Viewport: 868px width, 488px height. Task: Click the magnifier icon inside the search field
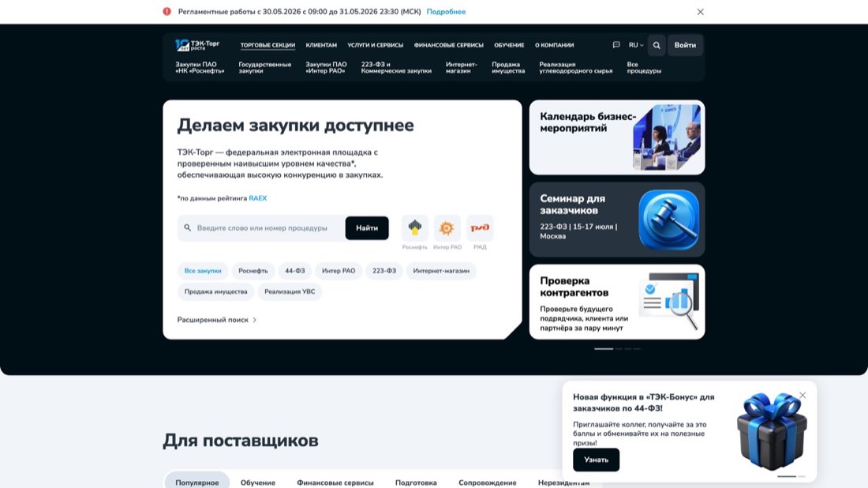click(x=188, y=227)
